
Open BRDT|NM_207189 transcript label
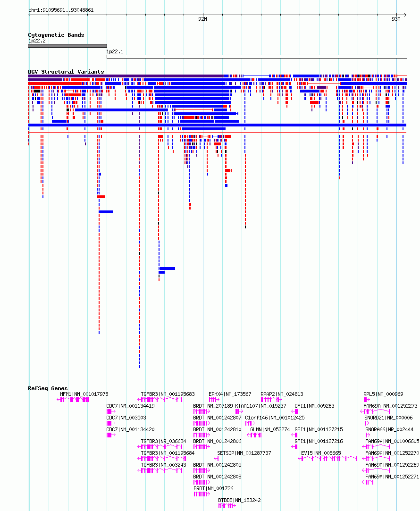tap(213, 406)
